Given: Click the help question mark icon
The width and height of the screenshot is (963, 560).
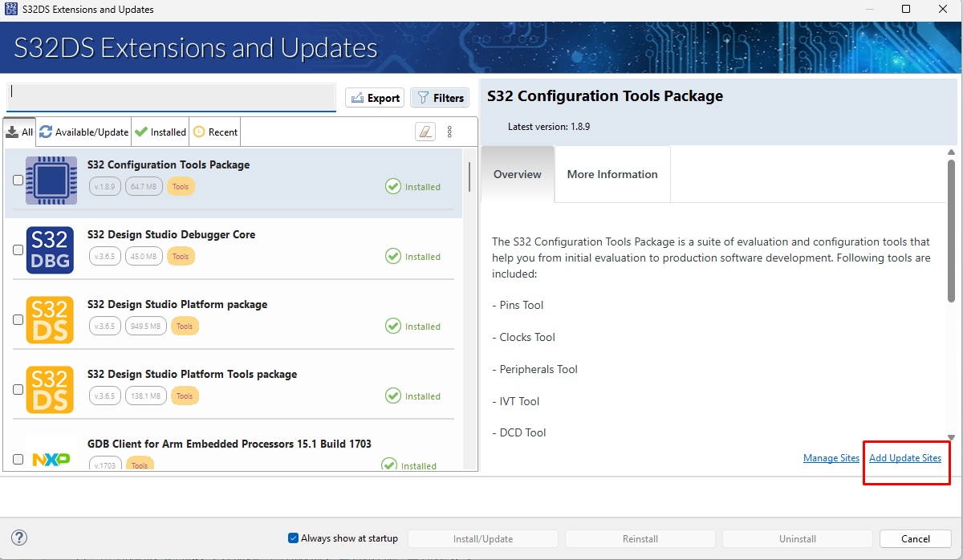Looking at the screenshot, I should tap(20, 538).
